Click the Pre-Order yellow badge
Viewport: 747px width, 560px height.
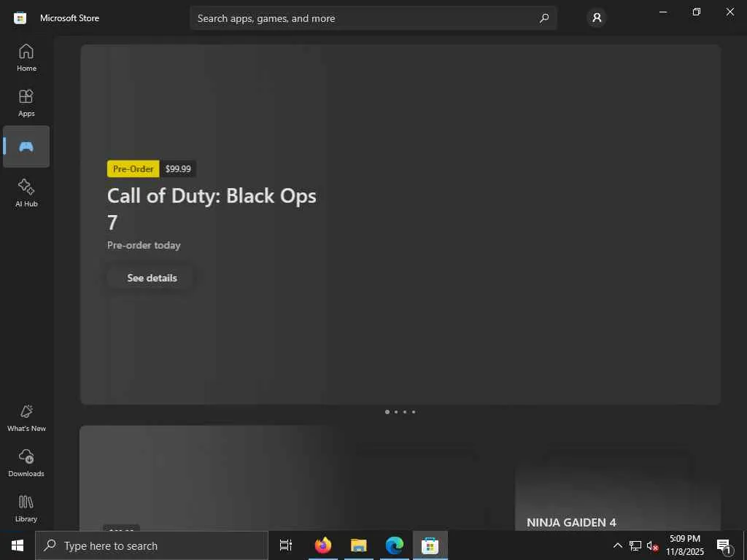click(133, 168)
